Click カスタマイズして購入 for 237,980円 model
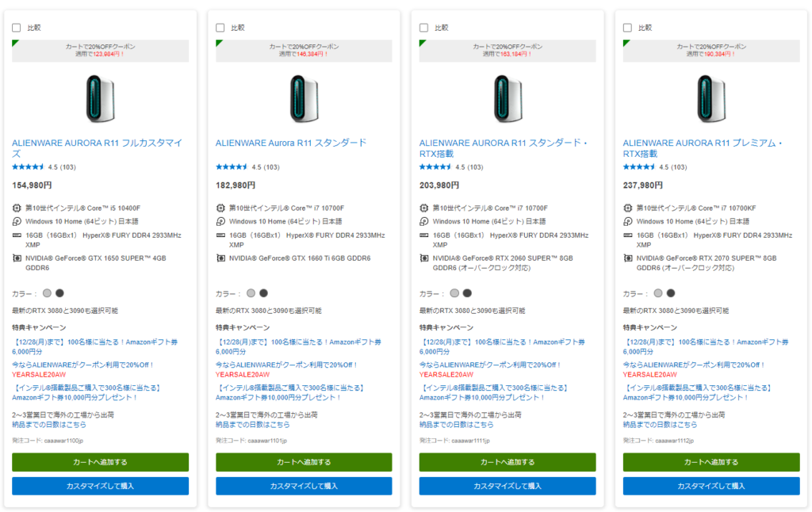Screen dimensions: 812x512 point(711,486)
